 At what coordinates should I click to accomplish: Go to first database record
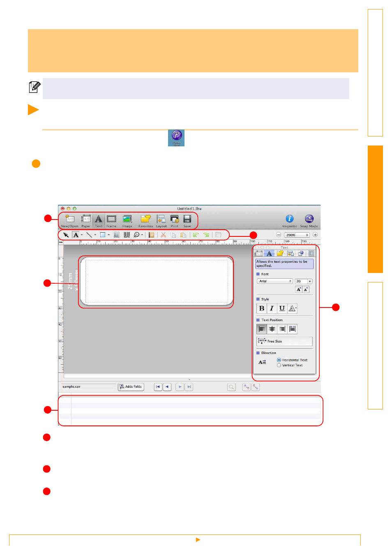tap(158, 387)
